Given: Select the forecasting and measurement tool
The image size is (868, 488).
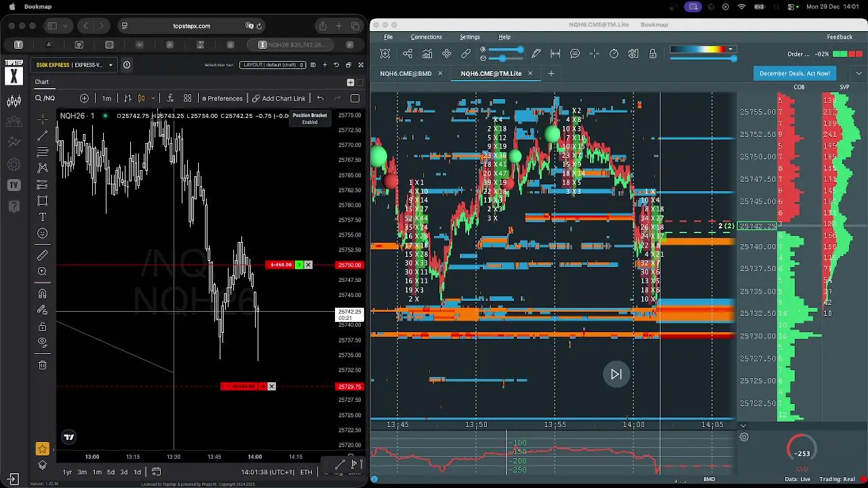Looking at the screenshot, I should [x=42, y=184].
